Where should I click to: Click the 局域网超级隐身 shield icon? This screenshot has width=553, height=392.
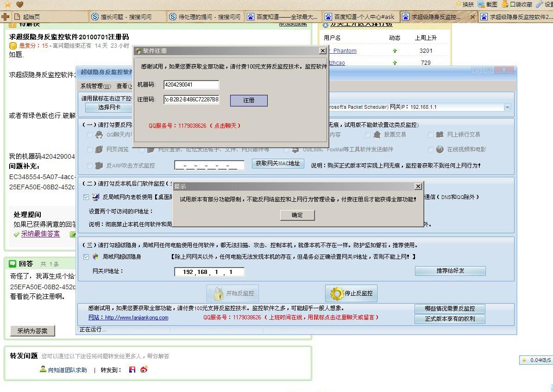(95, 257)
